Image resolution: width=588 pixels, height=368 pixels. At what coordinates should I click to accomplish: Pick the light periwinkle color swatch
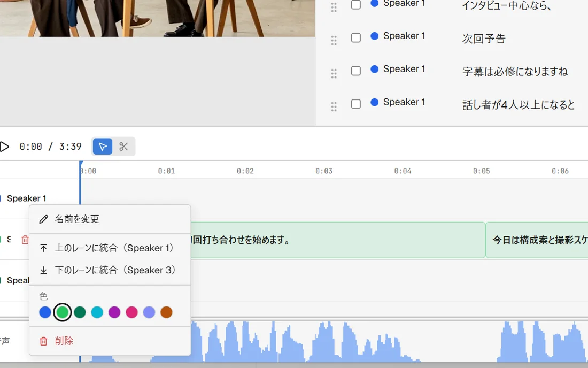[149, 312]
